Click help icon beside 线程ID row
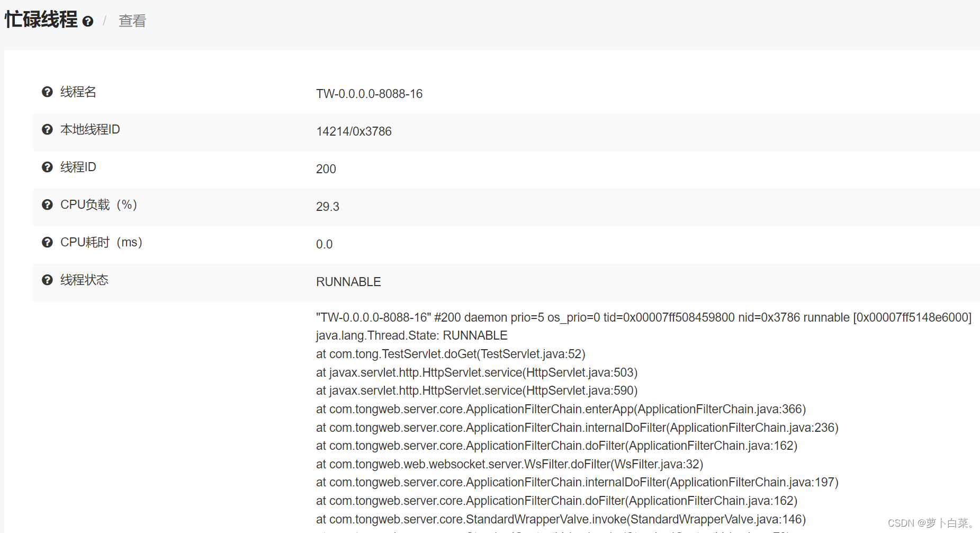 47,167
